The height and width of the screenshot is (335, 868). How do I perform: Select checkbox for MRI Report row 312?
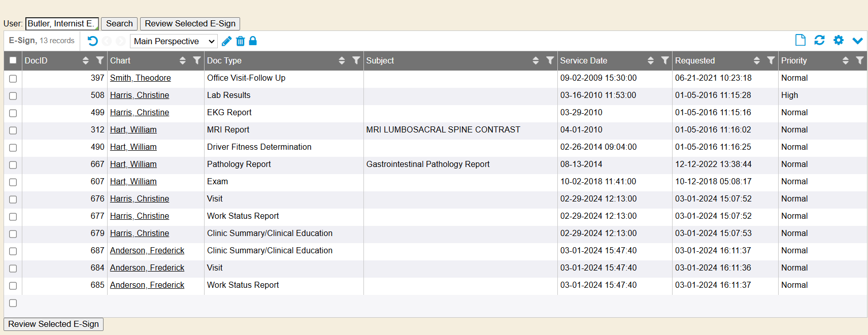coord(13,130)
